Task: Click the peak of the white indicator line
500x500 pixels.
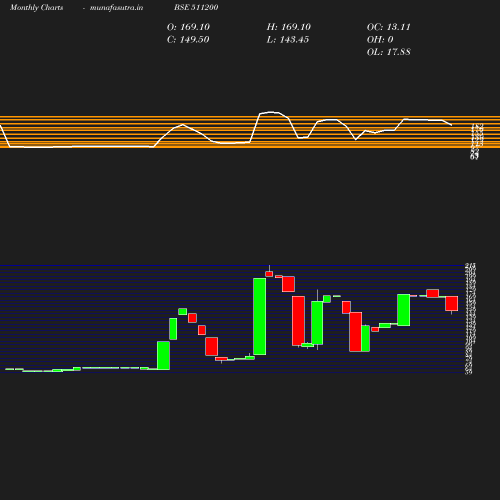Action: (x=271, y=112)
